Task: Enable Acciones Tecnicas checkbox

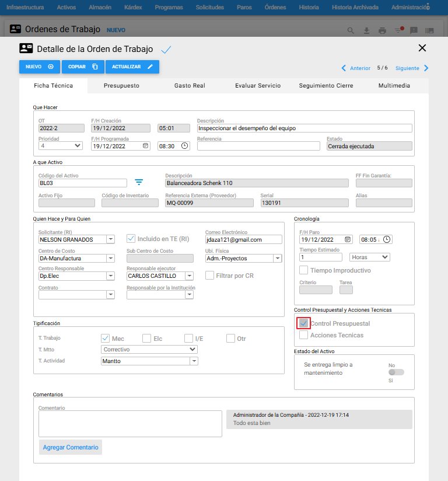Action: 303,334
